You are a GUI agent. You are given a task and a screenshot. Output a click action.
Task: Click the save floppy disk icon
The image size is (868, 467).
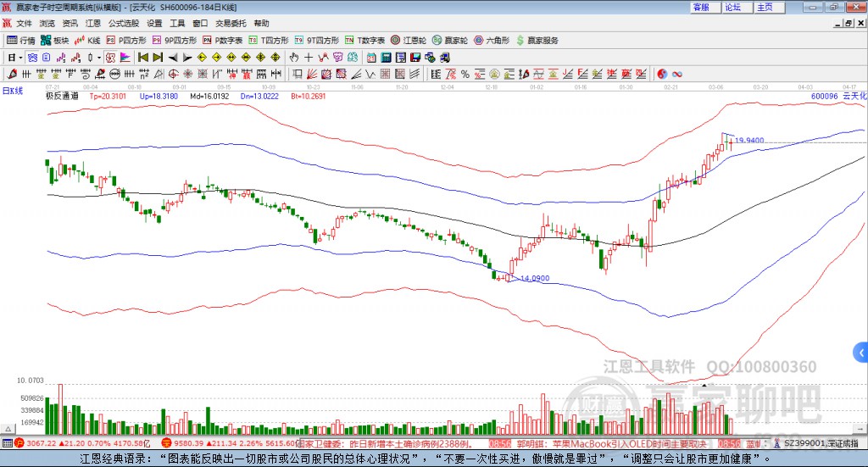click(415, 58)
